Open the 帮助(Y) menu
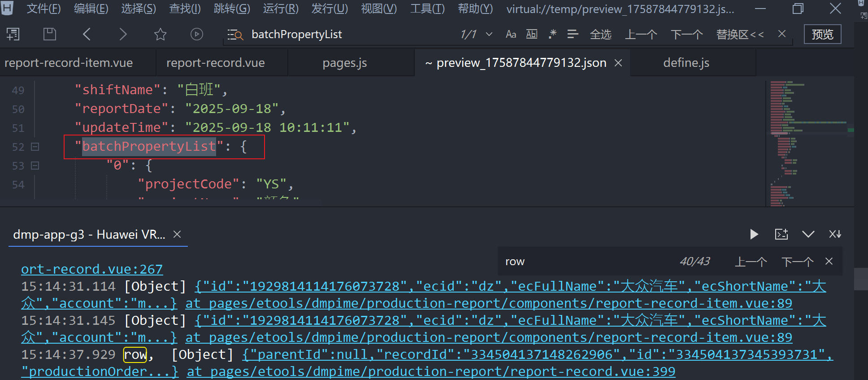Screen dimensions: 868x380 (475, 9)
